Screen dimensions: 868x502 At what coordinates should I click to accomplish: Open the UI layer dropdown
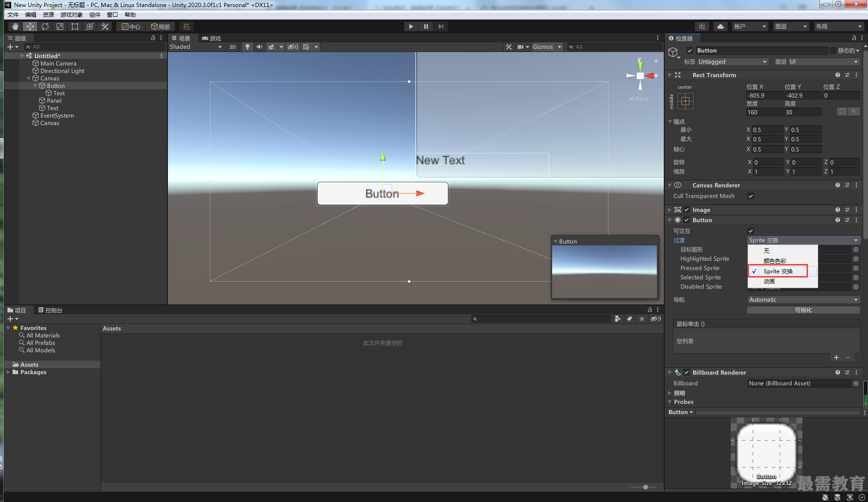click(x=824, y=62)
